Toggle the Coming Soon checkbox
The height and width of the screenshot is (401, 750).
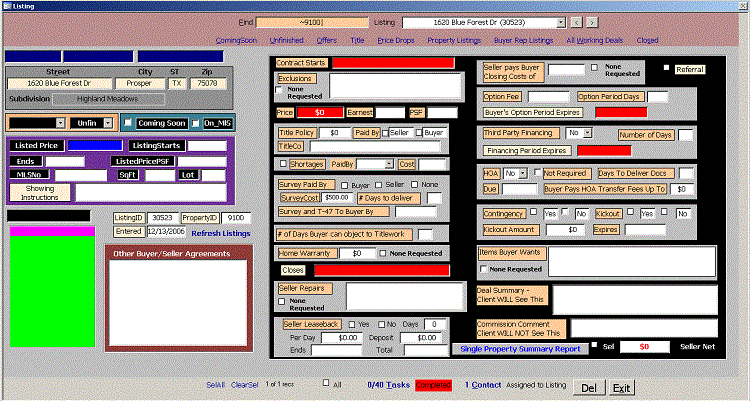pos(128,123)
